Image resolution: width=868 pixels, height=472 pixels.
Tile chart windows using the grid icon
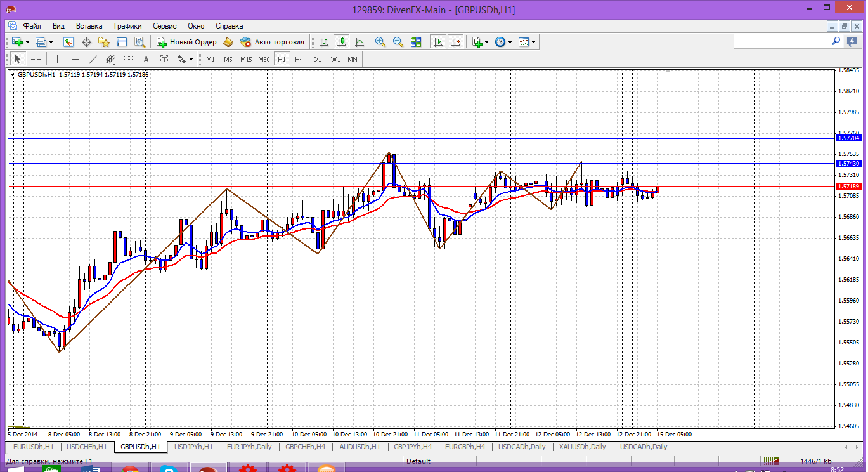(x=416, y=42)
